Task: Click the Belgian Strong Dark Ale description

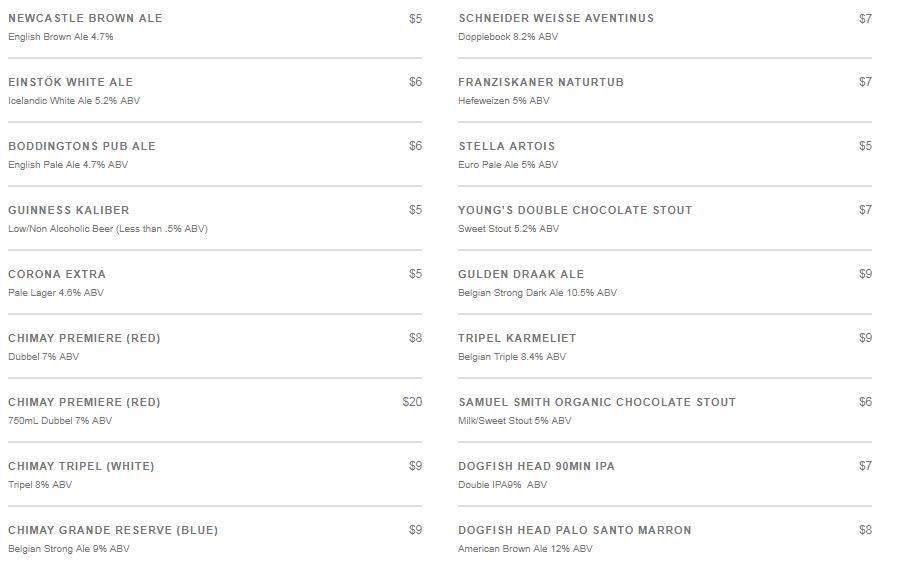Action: 537,293
